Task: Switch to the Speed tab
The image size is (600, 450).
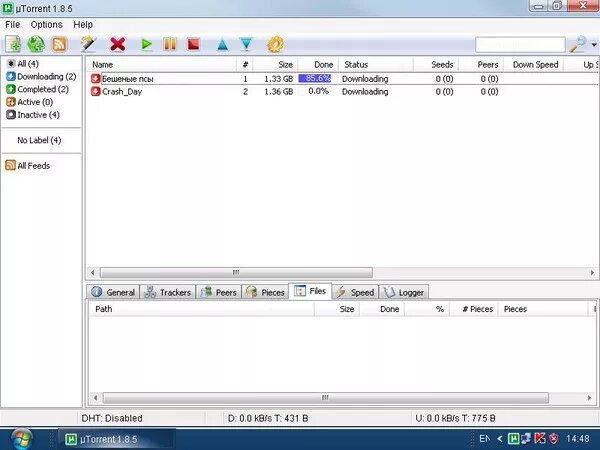Action: [355, 292]
